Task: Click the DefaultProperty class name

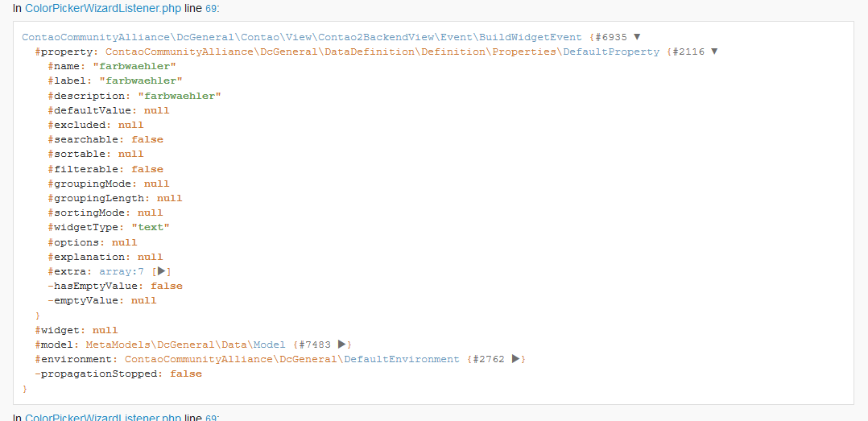Action: click(610, 52)
